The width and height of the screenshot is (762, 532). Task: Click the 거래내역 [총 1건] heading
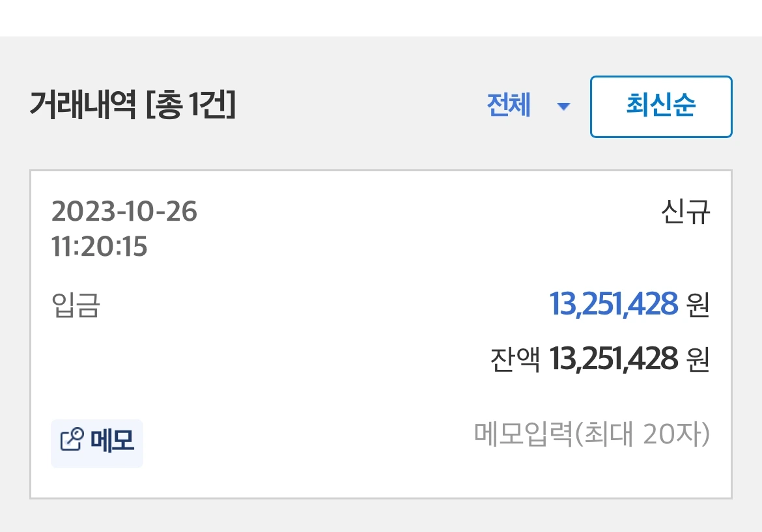pyautogui.click(x=132, y=106)
